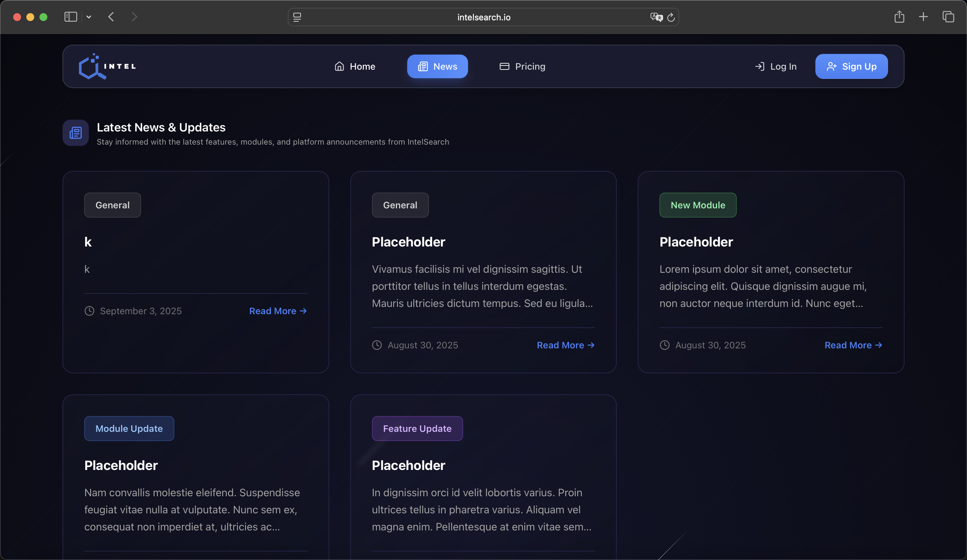Click the Lorem ipsum excerpt text
Image resolution: width=967 pixels, height=560 pixels.
tap(763, 286)
